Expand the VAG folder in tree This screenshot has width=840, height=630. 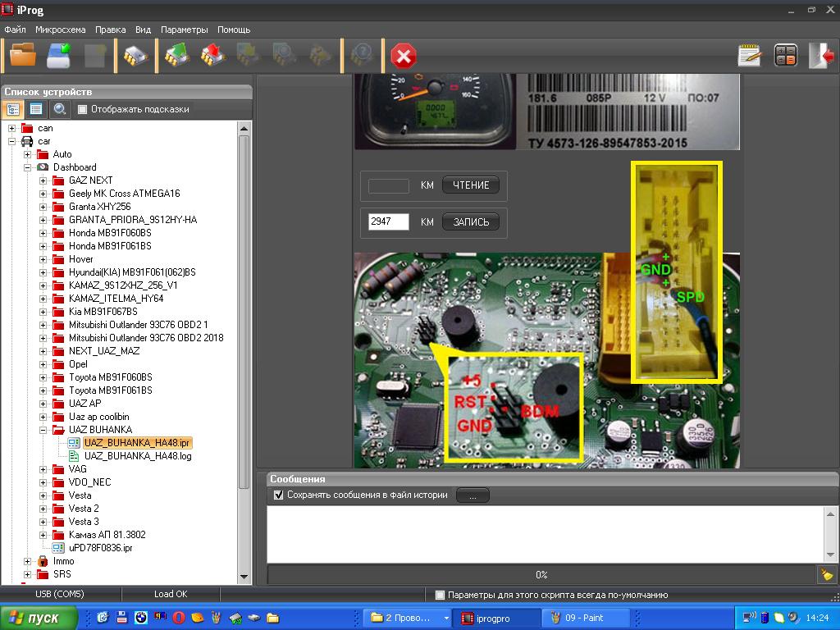pyautogui.click(x=43, y=469)
